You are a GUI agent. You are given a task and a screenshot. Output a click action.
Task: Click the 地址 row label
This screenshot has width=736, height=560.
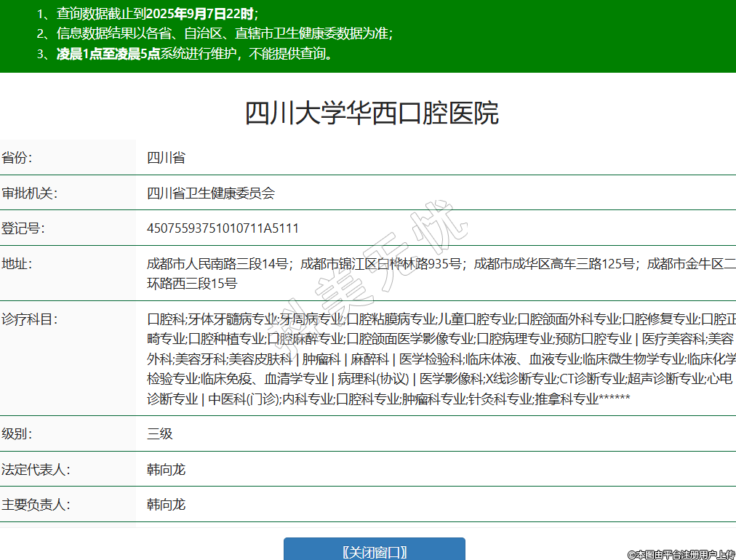click(17, 264)
